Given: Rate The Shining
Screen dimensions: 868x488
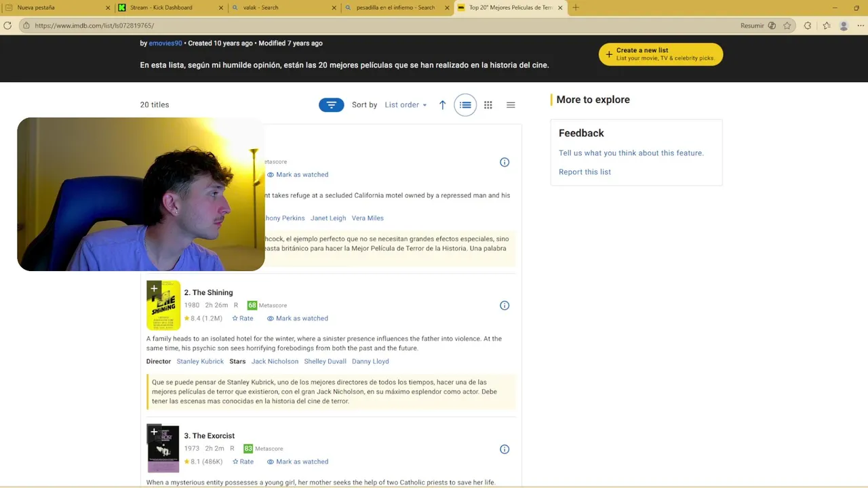Looking at the screenshot, I should 243,319.
